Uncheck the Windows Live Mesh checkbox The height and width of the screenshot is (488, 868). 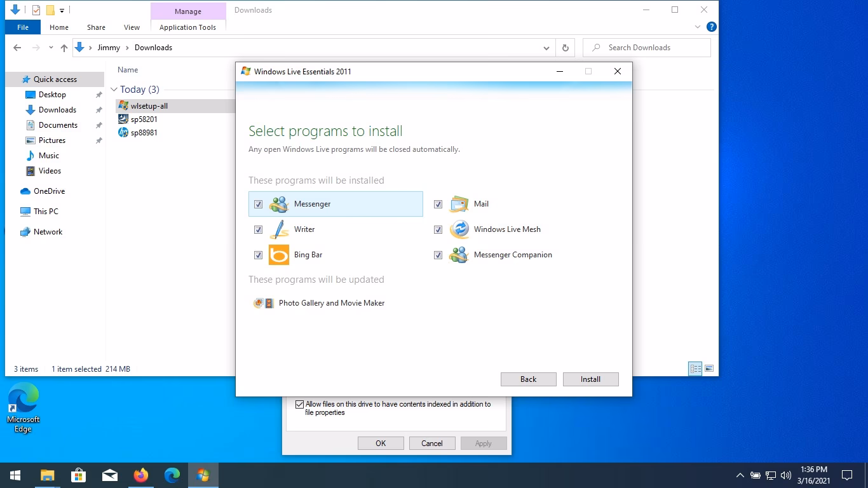coord(438,229)
